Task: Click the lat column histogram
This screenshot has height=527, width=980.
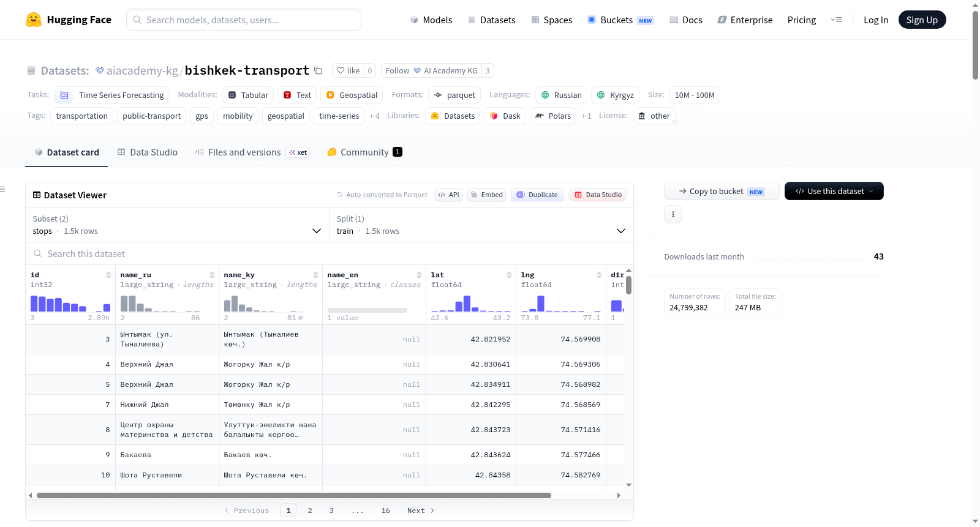Action: [470, 304]
